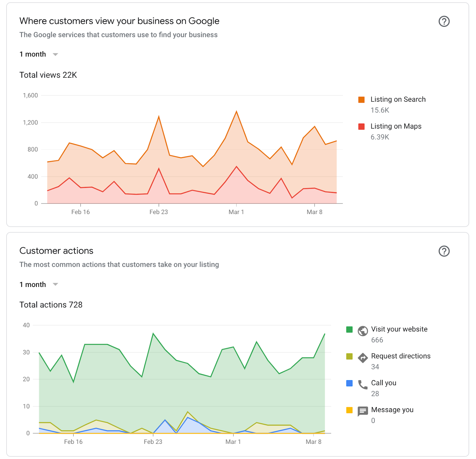Click the Message you chat icon
The image size is (476, 459).
click(x=363, y=411)
